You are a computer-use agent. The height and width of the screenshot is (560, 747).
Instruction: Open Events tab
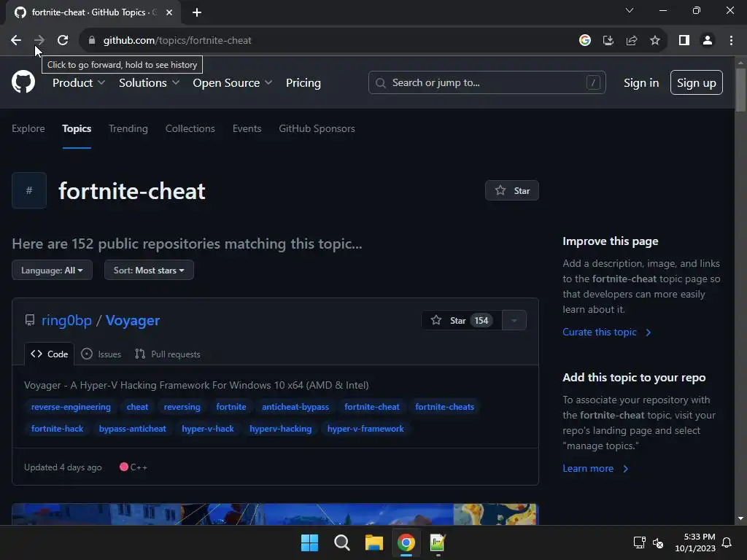coord(247,128)
